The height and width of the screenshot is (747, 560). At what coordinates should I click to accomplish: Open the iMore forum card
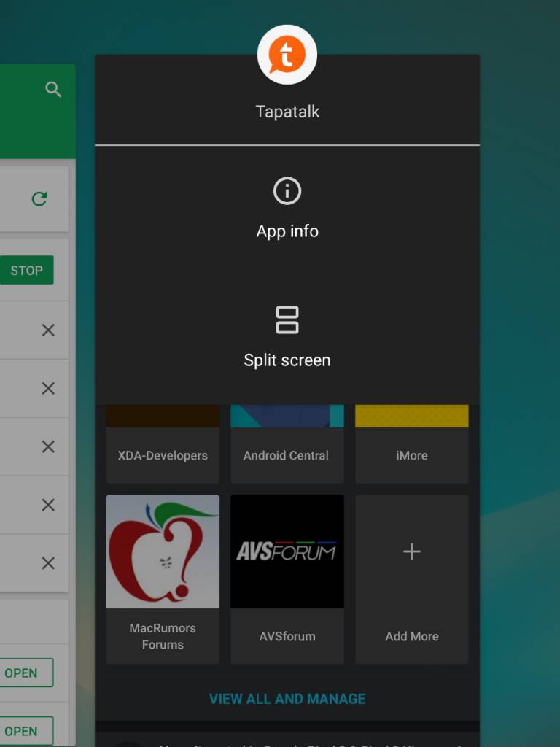[x=412, y=444]
